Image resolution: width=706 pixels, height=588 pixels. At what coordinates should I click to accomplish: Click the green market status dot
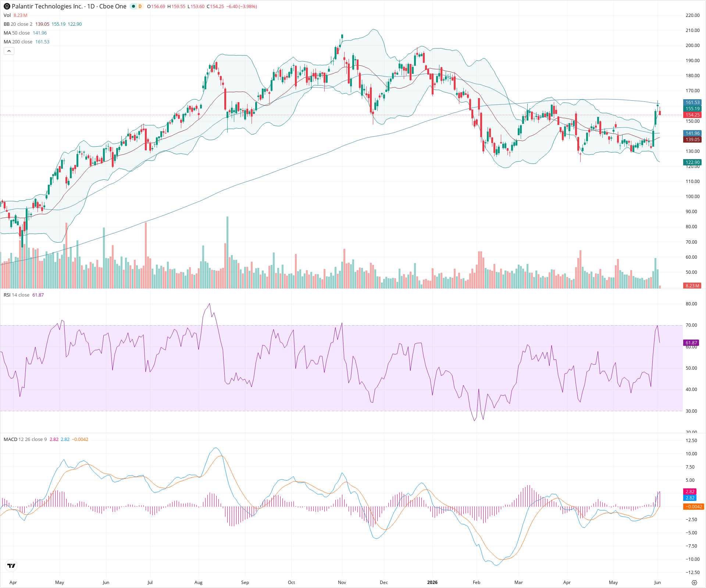133,6
